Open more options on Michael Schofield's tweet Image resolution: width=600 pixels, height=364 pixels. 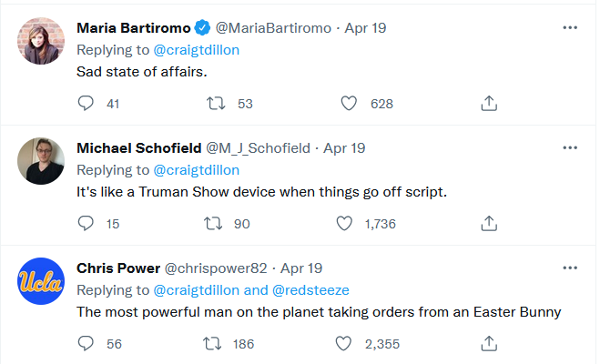(x=570, y=147)
